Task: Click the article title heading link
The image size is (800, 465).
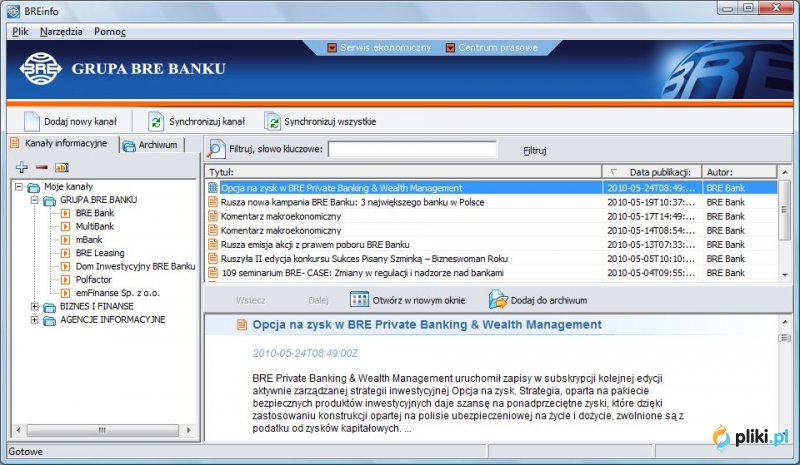Action: [x=427, y=325]
